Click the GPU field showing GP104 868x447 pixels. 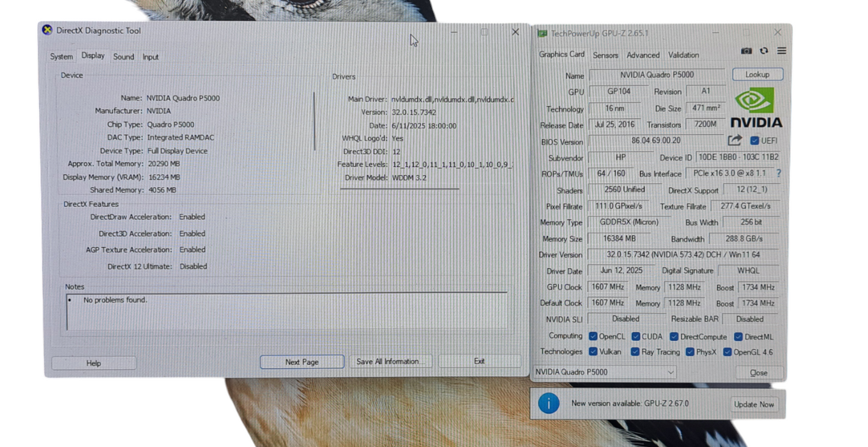point(618,91)
